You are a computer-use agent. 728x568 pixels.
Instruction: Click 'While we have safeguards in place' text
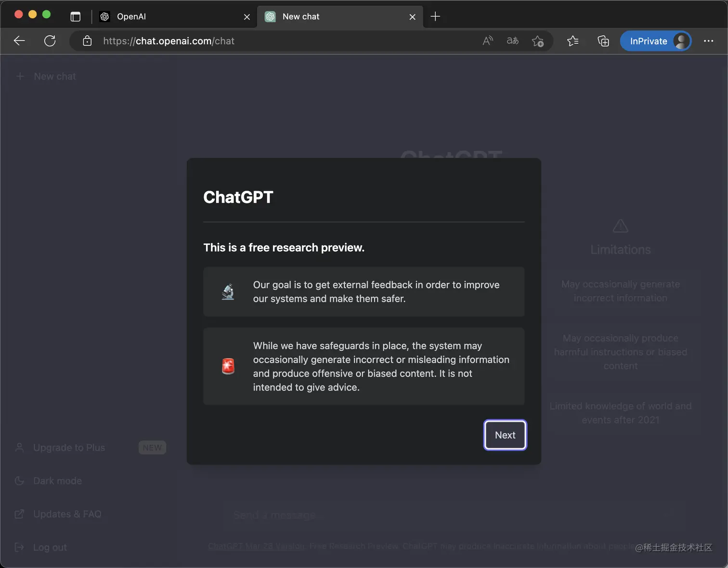pyautogui.click(x=381, y=366)
